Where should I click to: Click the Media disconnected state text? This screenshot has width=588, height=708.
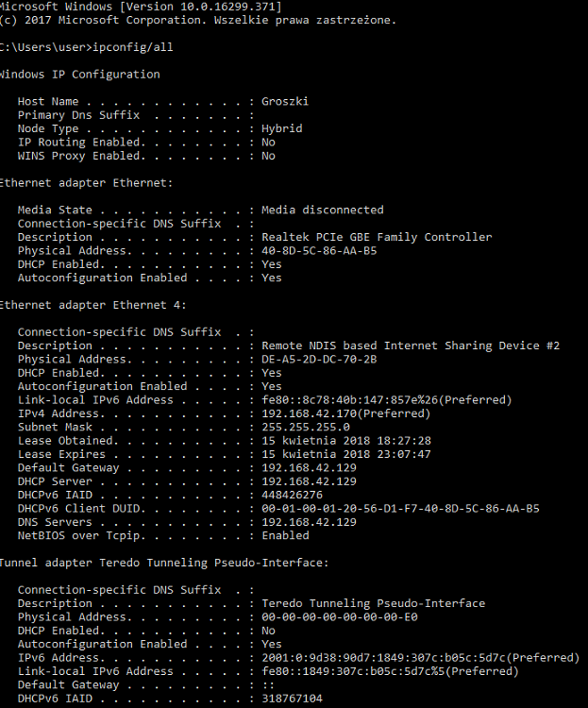pyautogui.click(x=323, y=210)
